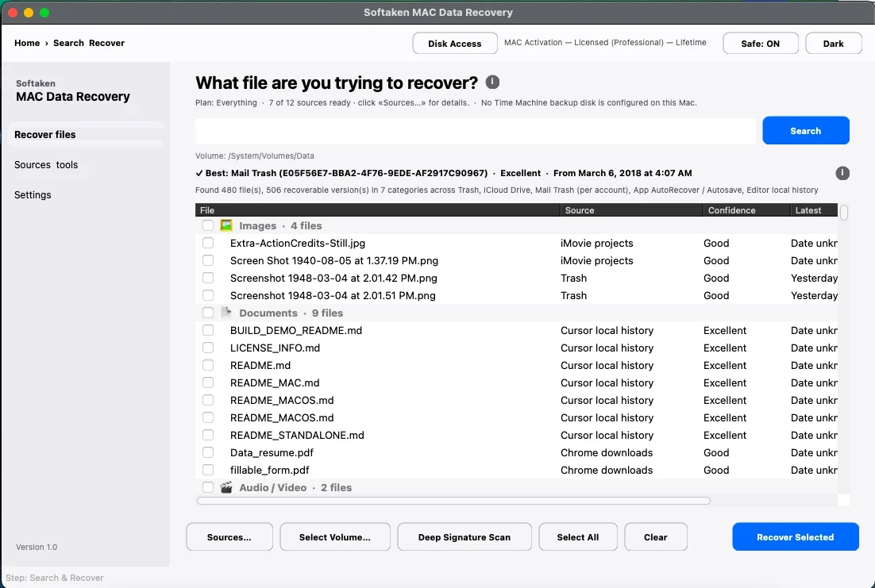Sort by File column header
The image size is (875, 588).
pyautogui.click(x=377, y=209)
